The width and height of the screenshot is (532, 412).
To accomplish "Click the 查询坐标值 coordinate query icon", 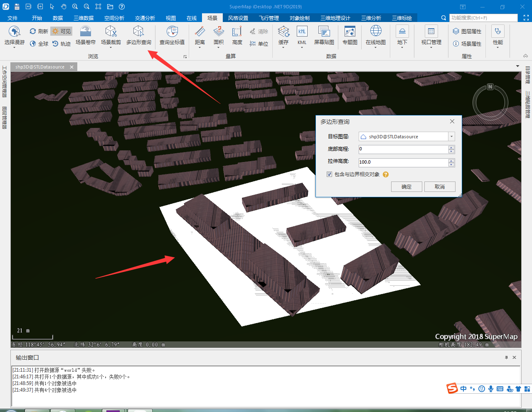I will point(172,32).
